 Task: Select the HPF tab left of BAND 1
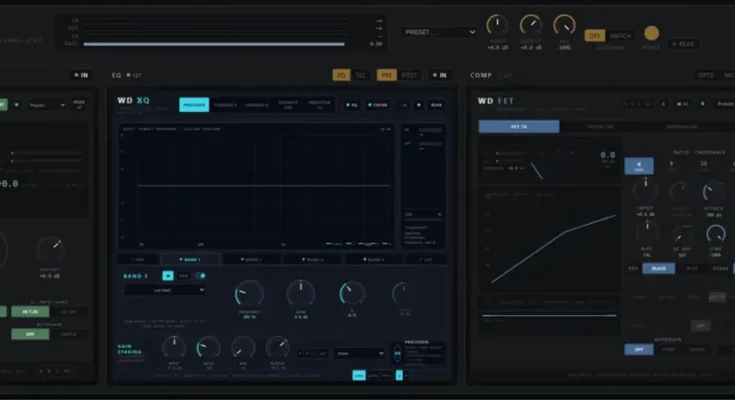click(x=138, y=259)
